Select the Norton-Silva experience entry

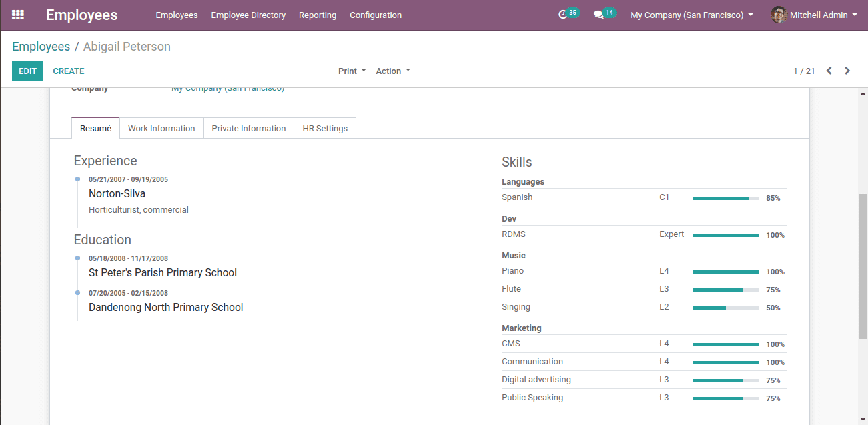tap(117, 194)
